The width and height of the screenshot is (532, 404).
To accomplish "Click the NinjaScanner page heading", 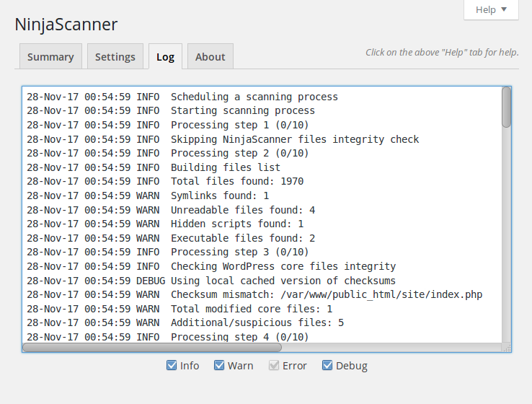I will [x=66, y=25].
